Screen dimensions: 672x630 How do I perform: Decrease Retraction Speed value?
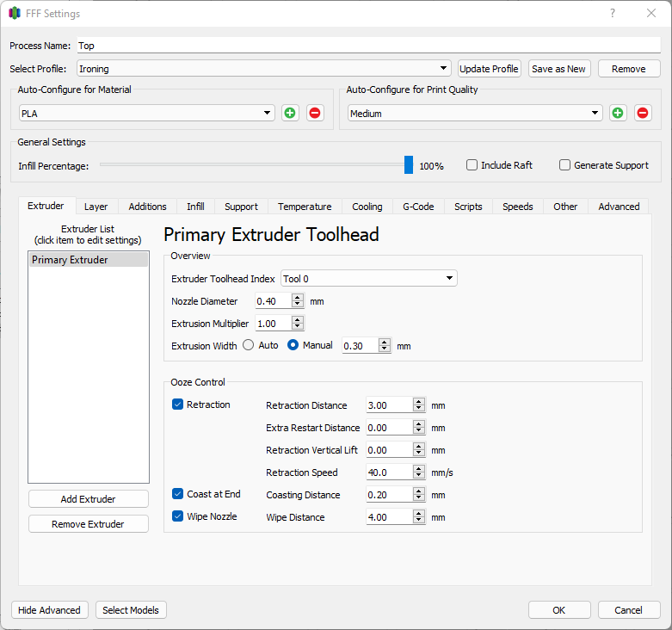(x=419, y=476)
